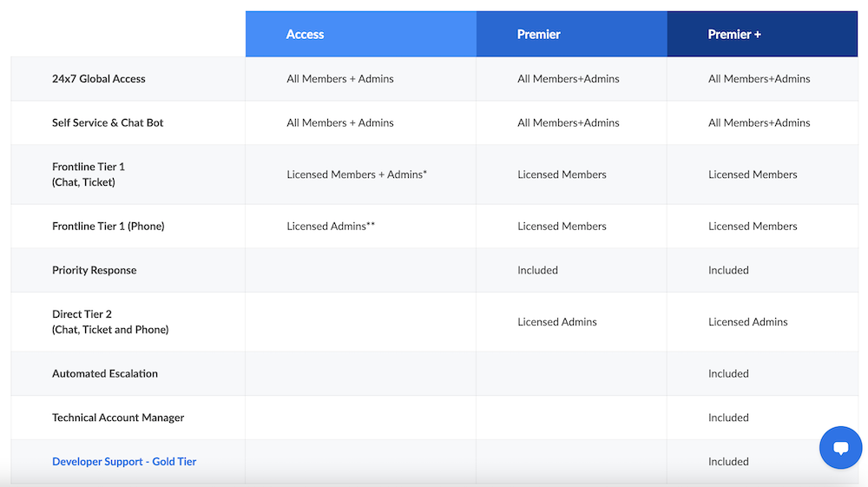Click the Direct Tier 2 row label

pyautogui.click(x=110, y=321)
